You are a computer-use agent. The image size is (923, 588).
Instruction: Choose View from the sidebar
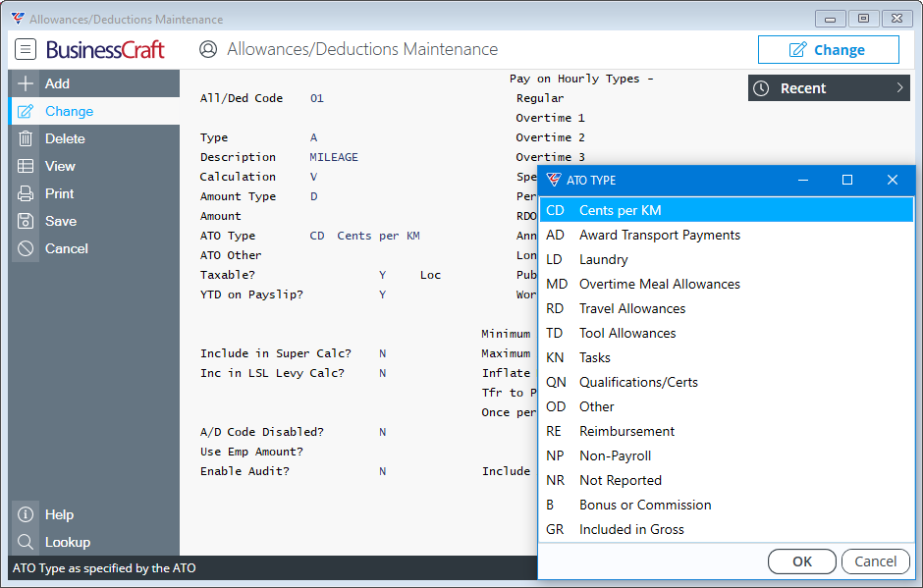coord(94,166)
